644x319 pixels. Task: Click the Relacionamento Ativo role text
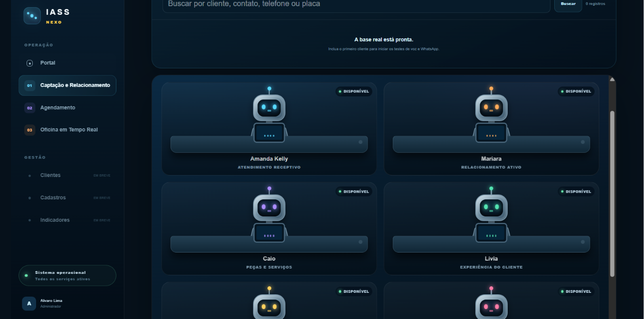[x=492, y=168]
